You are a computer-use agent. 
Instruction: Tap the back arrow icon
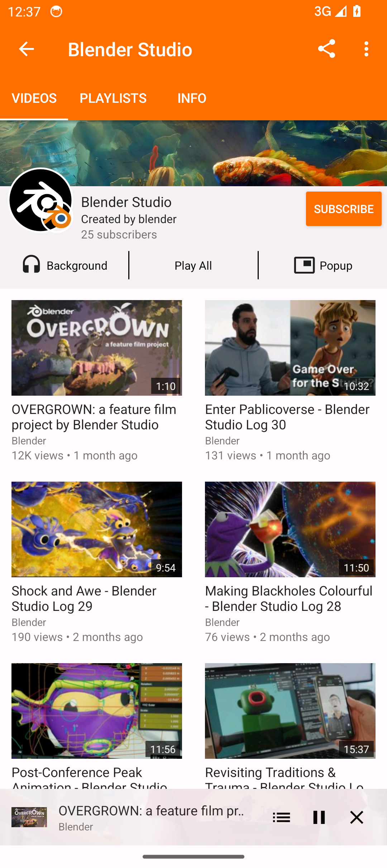(26, 49)
